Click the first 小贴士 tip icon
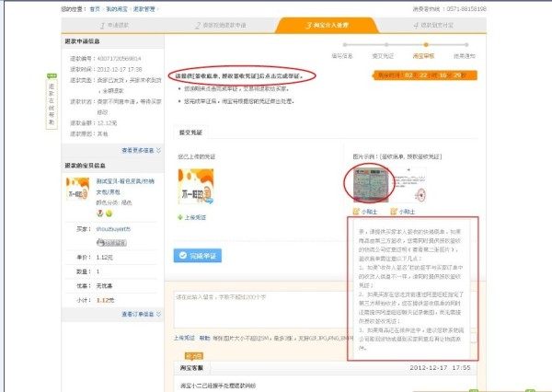 pyautogui.click(x=359, y=211)
